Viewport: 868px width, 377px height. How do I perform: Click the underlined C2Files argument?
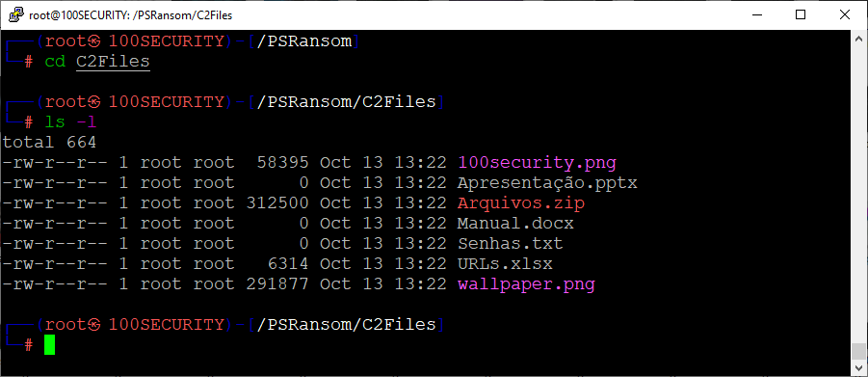click(x=113, y=62)
